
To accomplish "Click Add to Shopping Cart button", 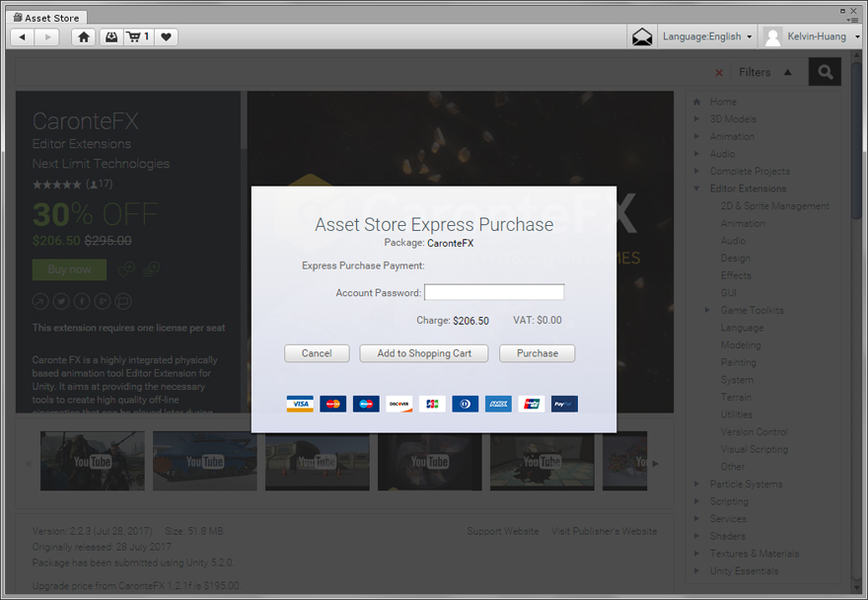I will click(424, 353).
